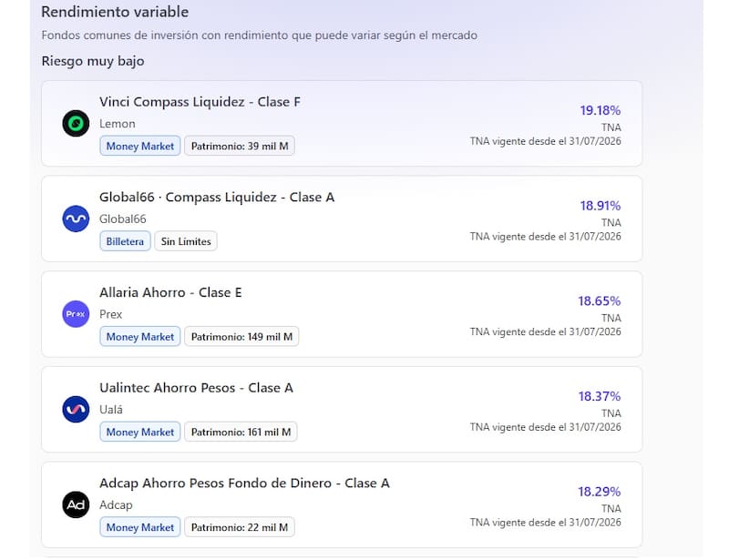Click Patrimonio: 149 mil M tag

click(241, 337)
